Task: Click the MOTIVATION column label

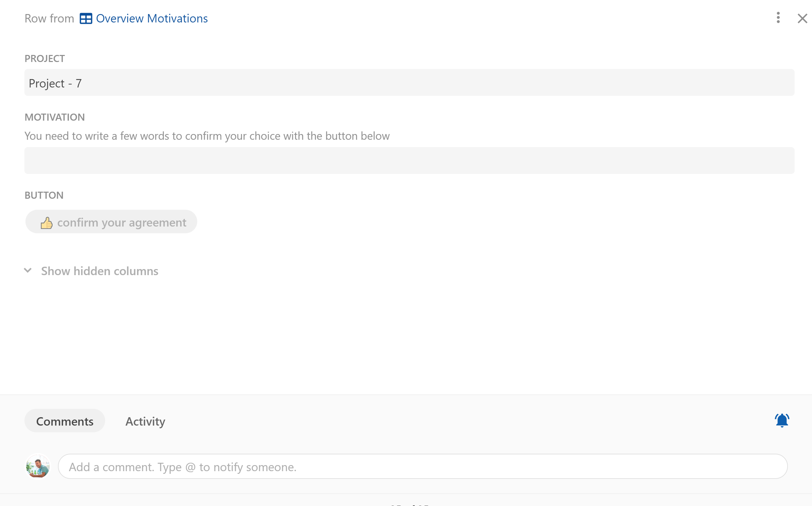Action: point(55,117)
